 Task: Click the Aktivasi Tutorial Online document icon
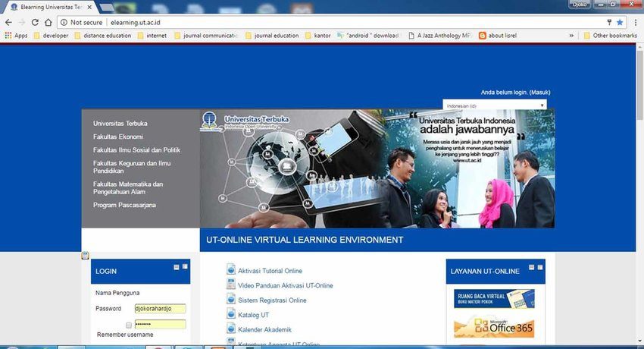coord(232,270)
